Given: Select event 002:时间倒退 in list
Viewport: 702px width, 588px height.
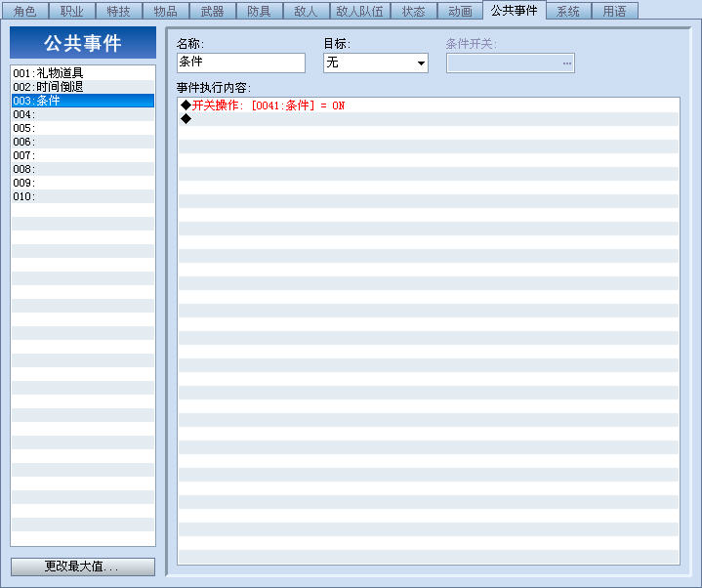Looking at the screenshot, I should (x=83, y=87).
